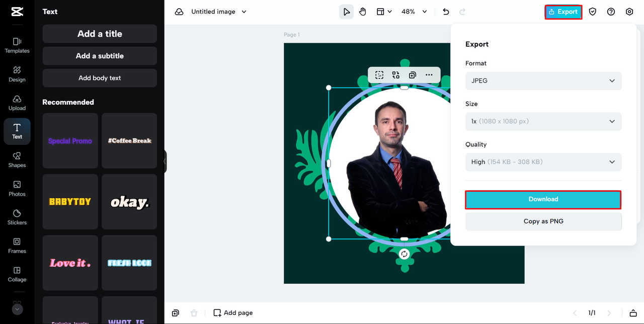644x324 pixels.
Task: Click the 1/1 page counter
Action: pos(592,313)
